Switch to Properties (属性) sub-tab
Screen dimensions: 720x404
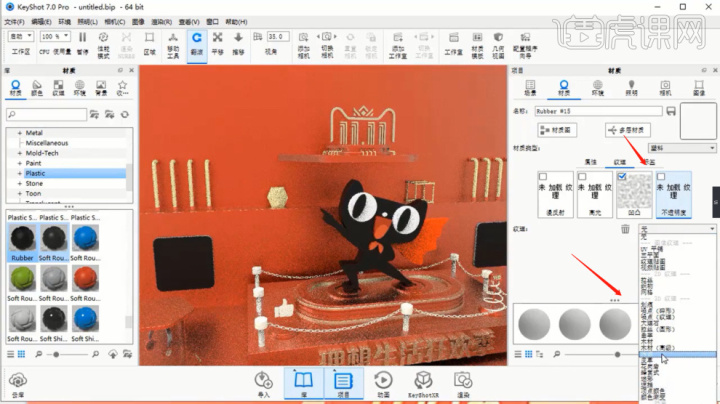pos(591,162)
